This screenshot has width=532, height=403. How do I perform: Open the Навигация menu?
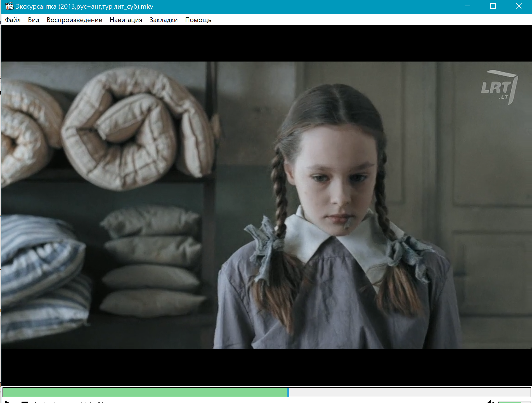pyautogui.click(x=126, y=20)
